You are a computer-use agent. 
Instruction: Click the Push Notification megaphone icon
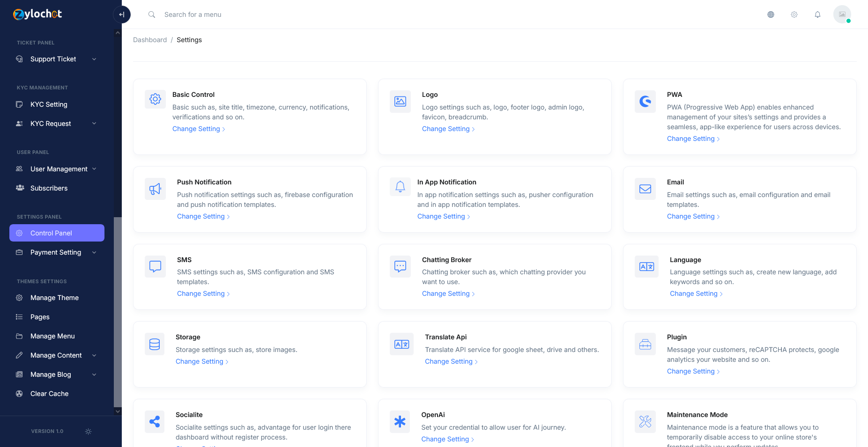pos(155,189)
